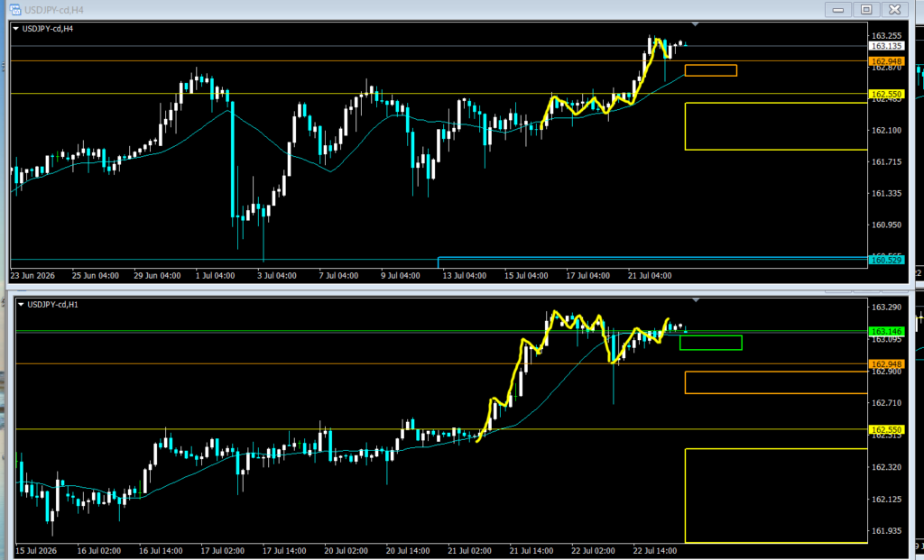Viewport: 924px width, 560px height.
Task: Click the 163.255 price scale value on H4
Action: pyautogui.click(x=886, y=35)
